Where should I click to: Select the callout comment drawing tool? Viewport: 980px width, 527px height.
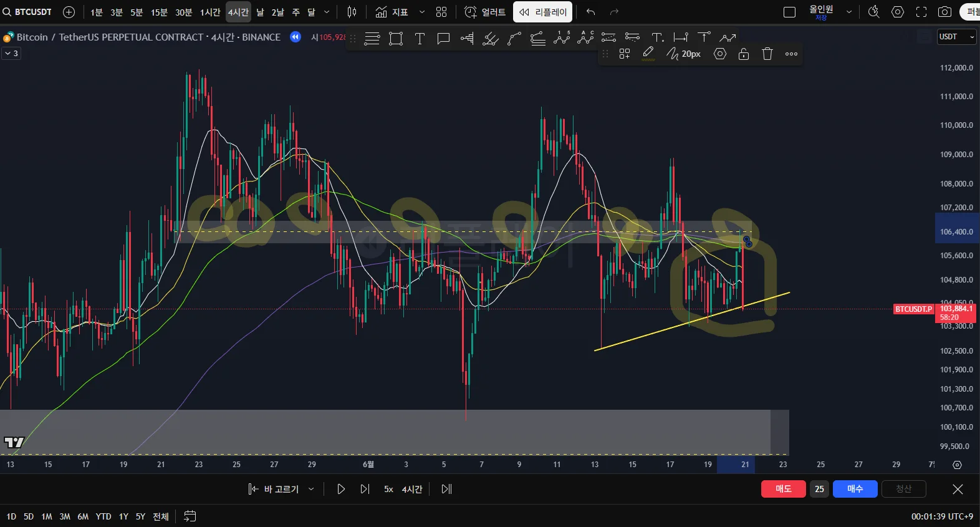443,39
